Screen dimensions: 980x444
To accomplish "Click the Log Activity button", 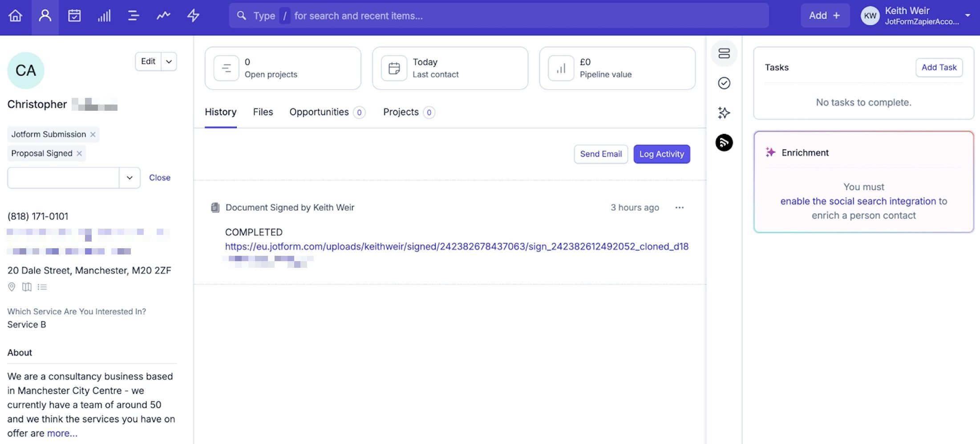I will click(x=661, y=154).
